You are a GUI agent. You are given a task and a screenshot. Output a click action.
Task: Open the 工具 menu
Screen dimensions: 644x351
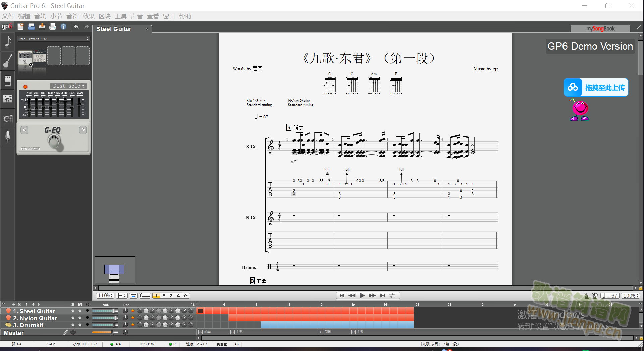[121, 16]
